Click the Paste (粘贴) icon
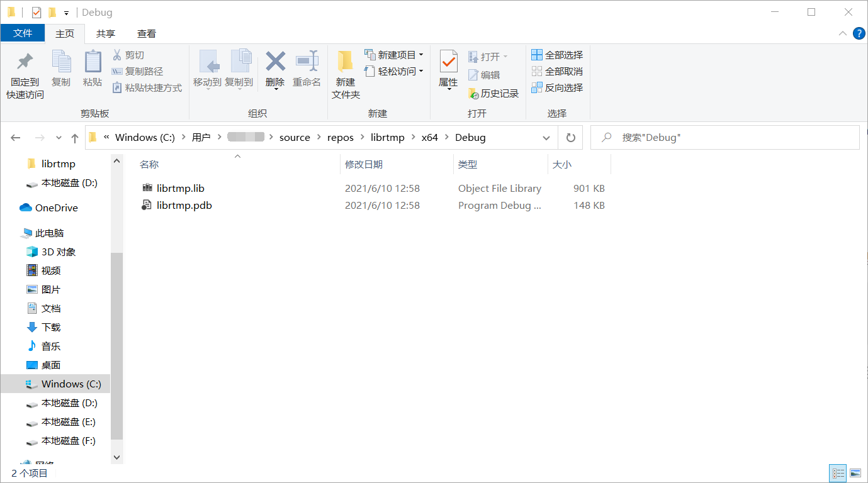Screen dimensions: 868x483 point(93,69)
